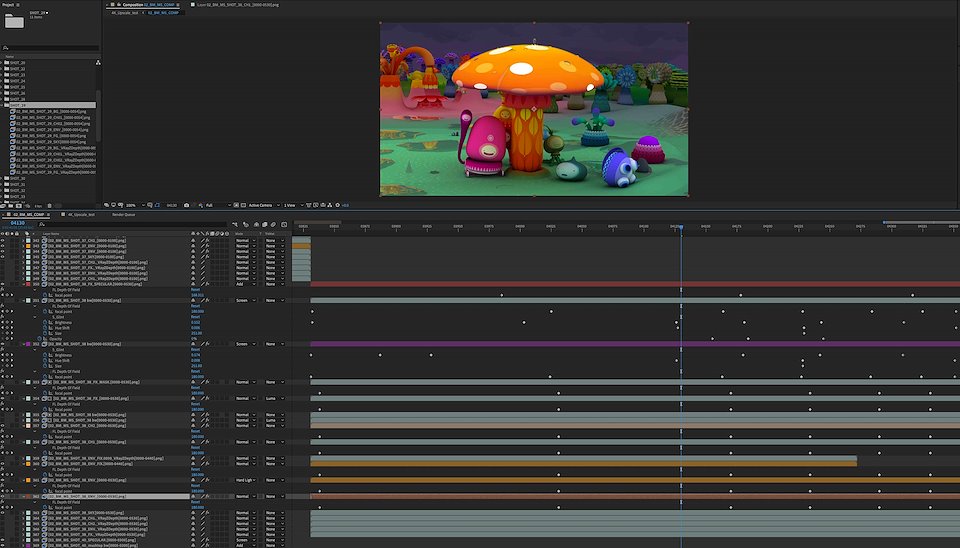The image size is (960, 548).
Task: Toggle shy switch on layer 342
Action: [193, 241]
